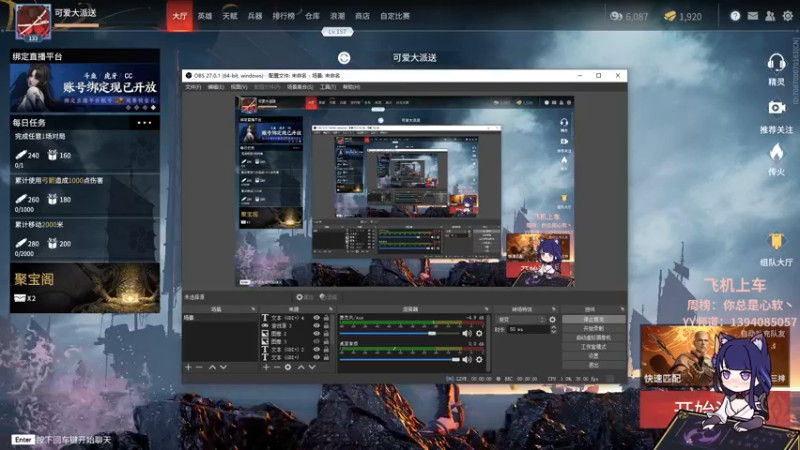Open OBS 工具(T) menu
Viewport: 800px width, 450px height.
(x=328, y=87)
